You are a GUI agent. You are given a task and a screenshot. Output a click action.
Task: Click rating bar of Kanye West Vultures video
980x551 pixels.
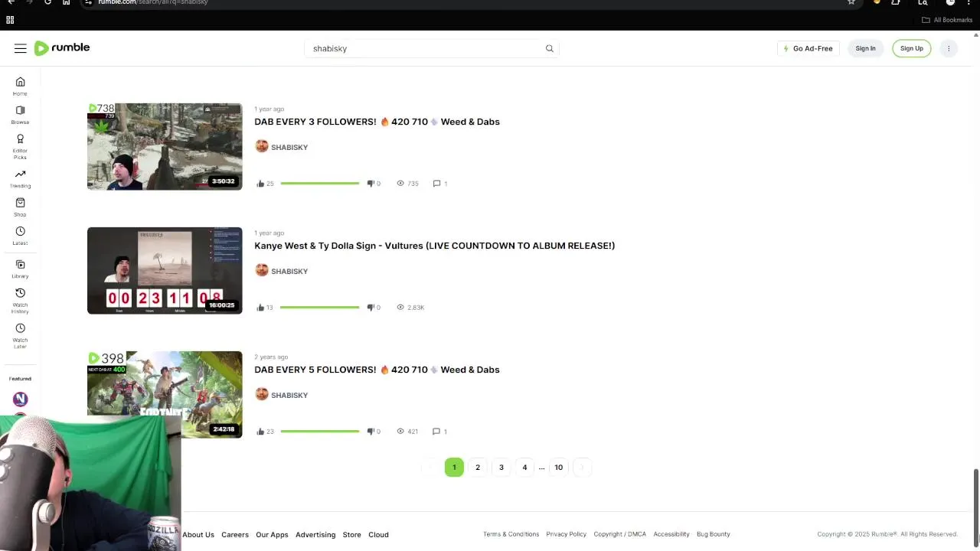click(319, 308)
